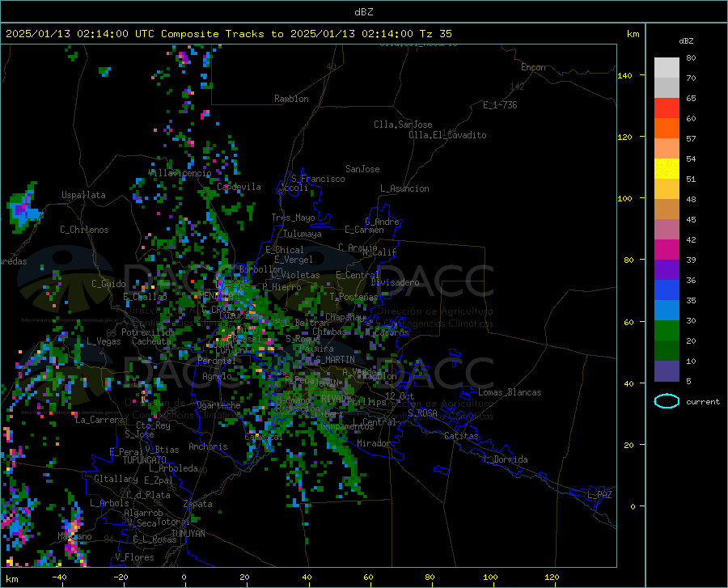This screenshot has height=588, width=728.
Task: Click the 'SanJose' map label
Action: pyautogui.click(x=362, y=169)
